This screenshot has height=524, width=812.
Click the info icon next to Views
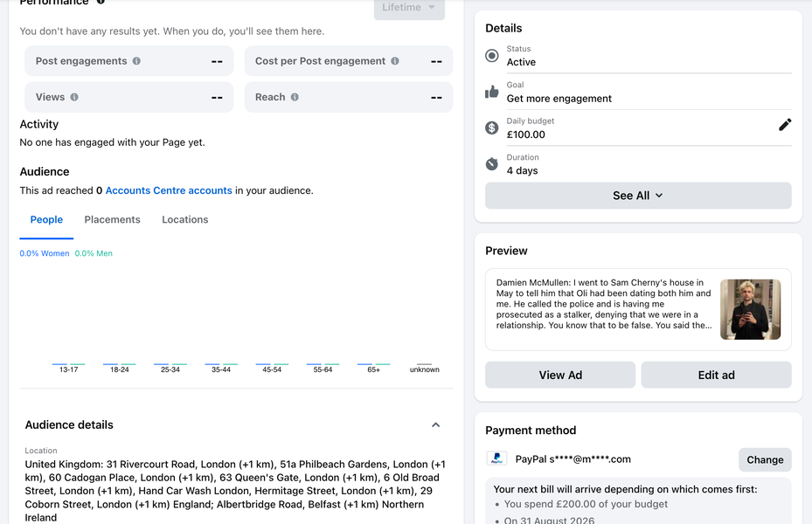(x=74, y=97)
